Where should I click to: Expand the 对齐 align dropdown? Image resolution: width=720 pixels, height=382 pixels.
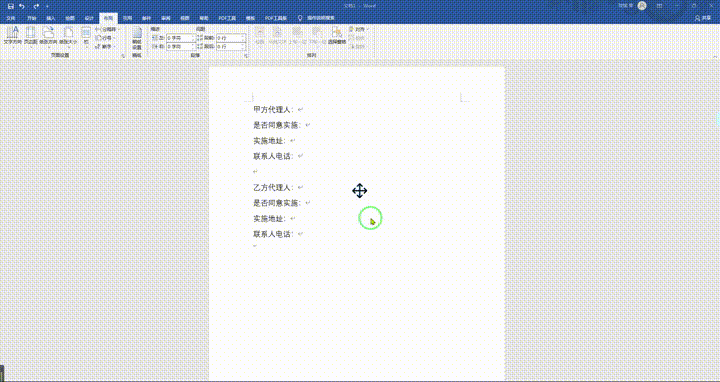359,29
